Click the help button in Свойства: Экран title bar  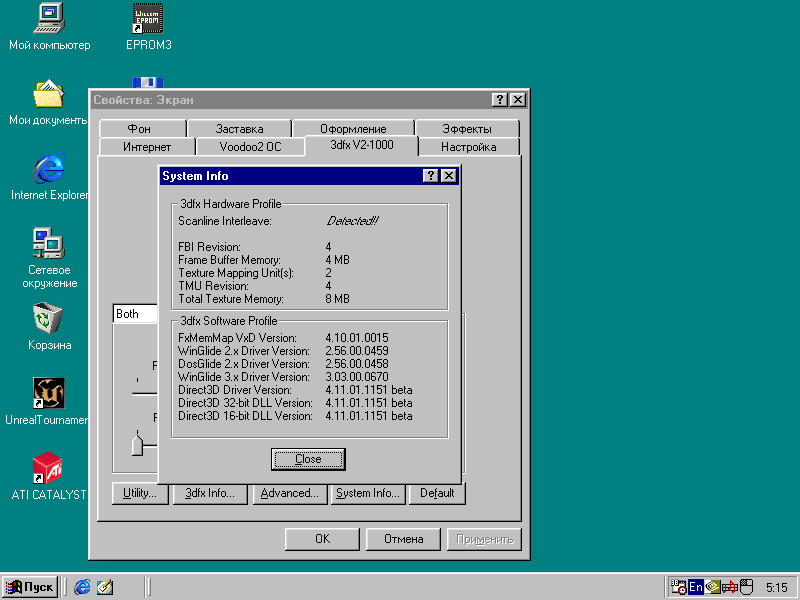(x=500, y=99)
